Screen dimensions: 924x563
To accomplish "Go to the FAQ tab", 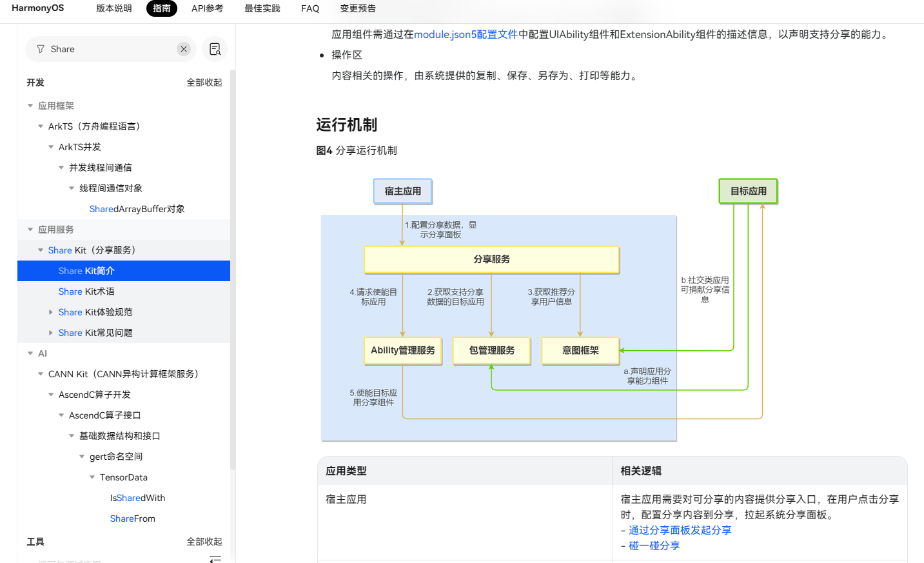I will pos(310,8).
